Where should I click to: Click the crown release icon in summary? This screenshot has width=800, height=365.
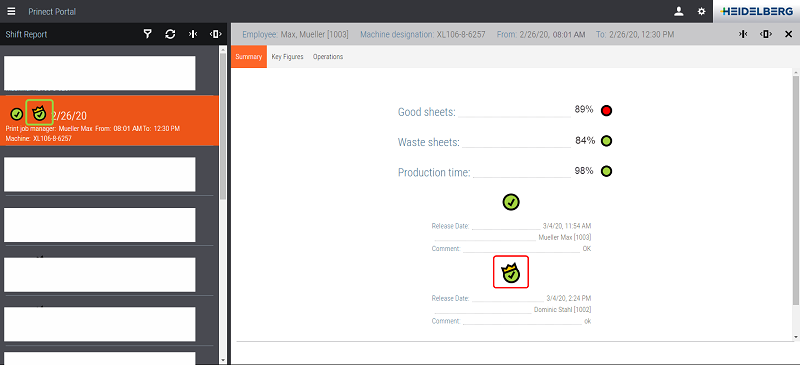coord(511,272)
